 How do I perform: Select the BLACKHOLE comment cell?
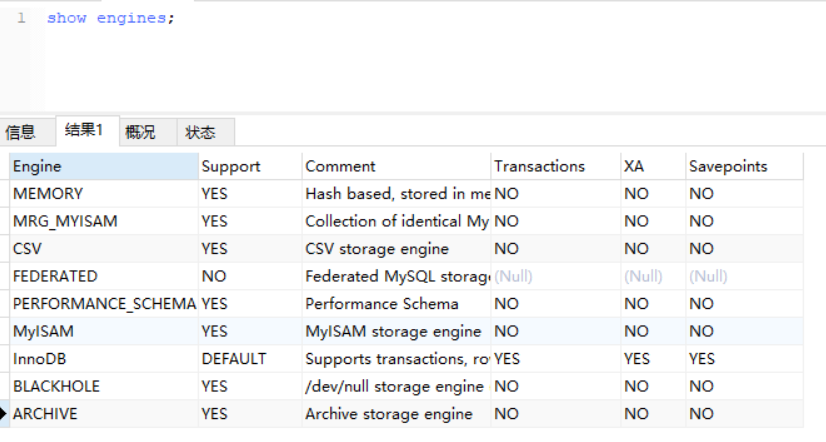click(395, 386)
